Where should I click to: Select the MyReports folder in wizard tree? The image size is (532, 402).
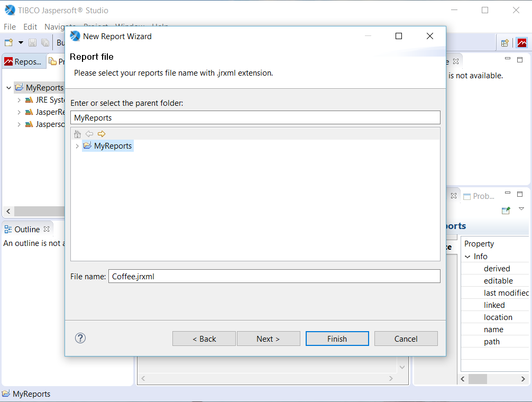point(108,146)
